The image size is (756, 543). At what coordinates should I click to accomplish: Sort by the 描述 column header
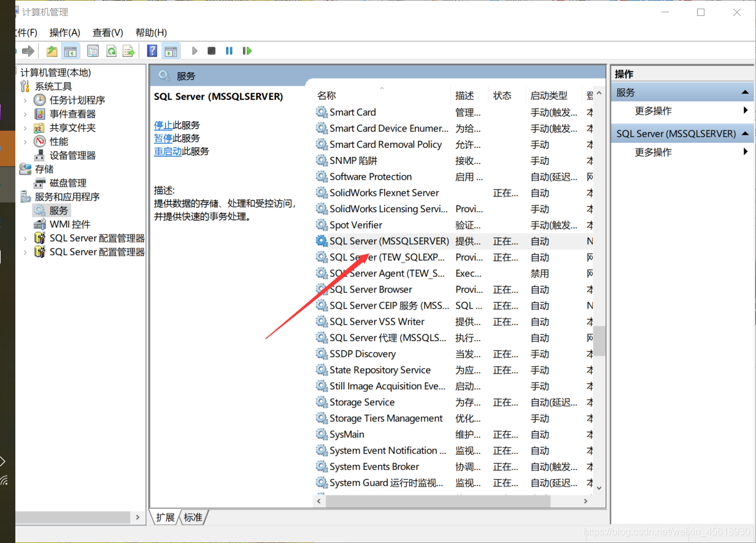(x=465, y=96)
